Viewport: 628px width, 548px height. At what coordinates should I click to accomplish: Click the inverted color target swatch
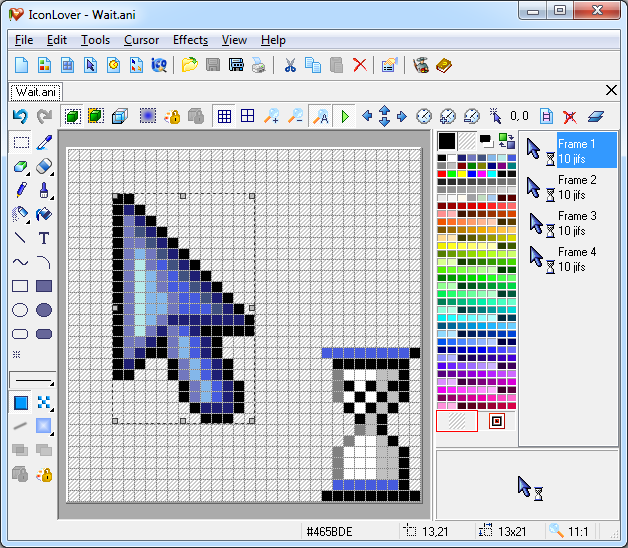point(497,421)
